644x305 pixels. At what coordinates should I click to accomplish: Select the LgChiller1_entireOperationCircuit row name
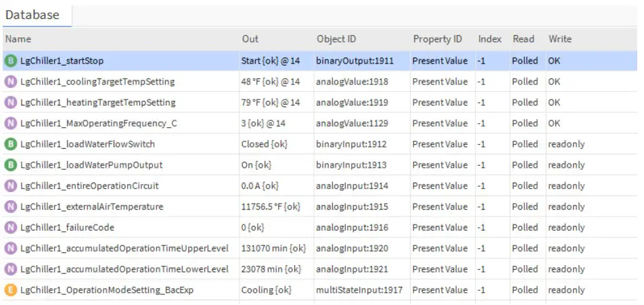coord(90,186)
